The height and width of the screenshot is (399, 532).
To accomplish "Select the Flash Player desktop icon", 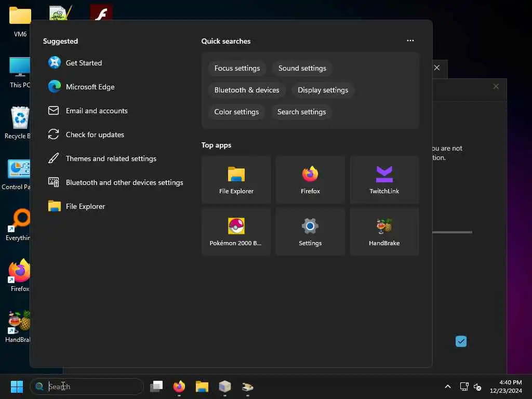I will 101,12.
